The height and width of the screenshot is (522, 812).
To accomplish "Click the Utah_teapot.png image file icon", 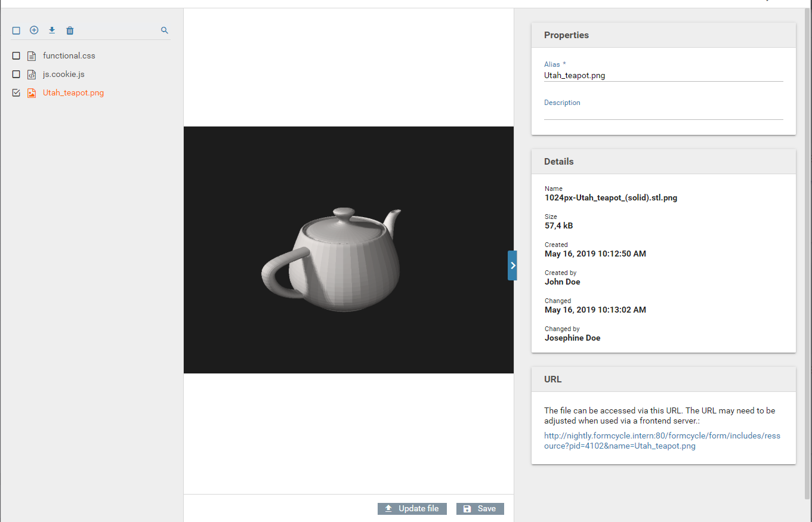I will [x=32, y=93].
